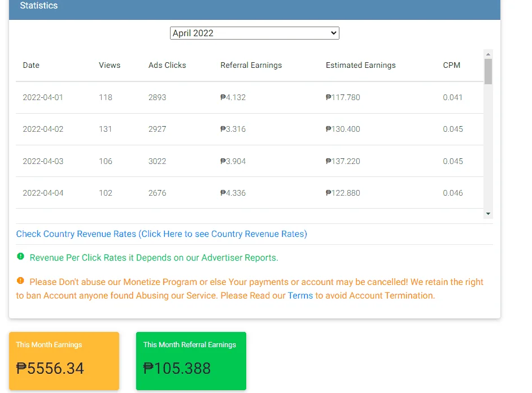
Task: Click the referral earnings value ₱4.336
Action: pos(233,193)
